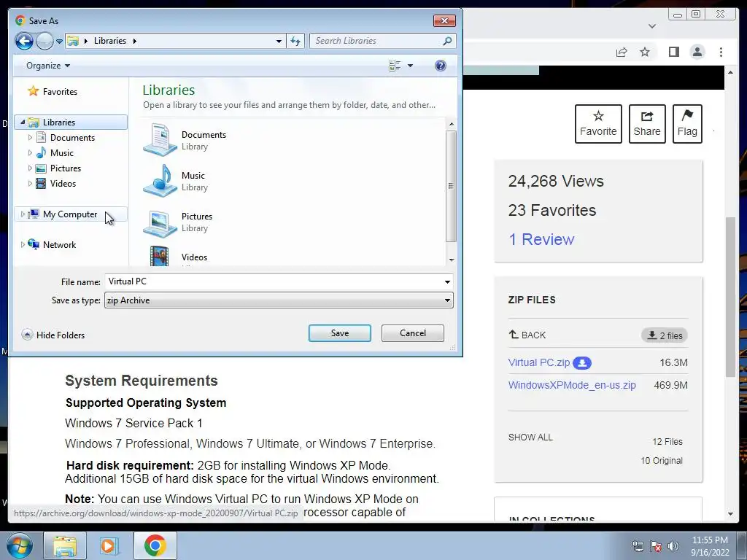Select Pictures in the navigation tree
This screenshot has width=747, height=560.
pos(65,168)
